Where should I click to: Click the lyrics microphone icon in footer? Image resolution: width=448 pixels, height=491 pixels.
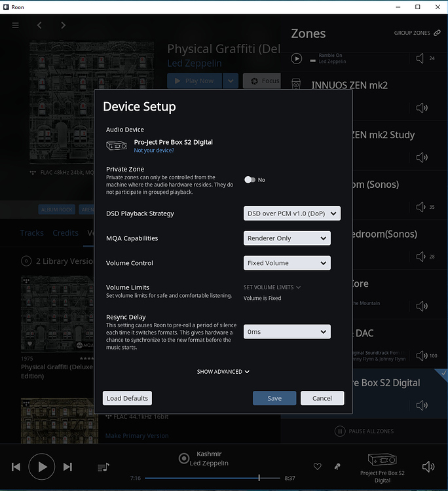[x=337, y=467]
